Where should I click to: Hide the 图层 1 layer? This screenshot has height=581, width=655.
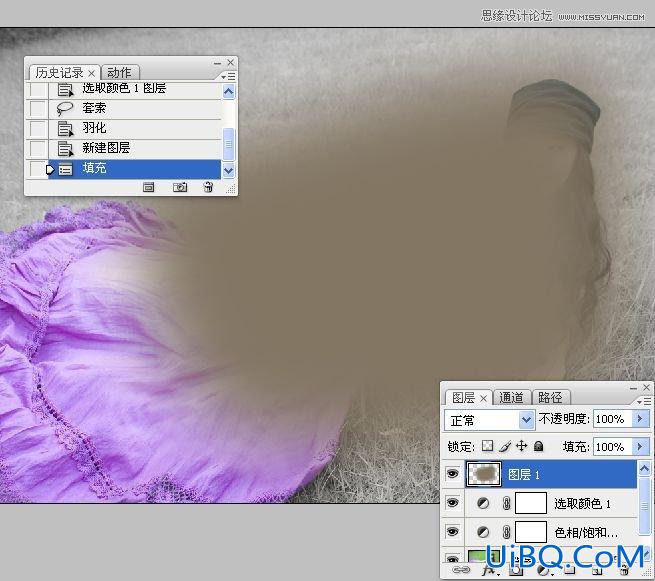[x=452, y=474]
